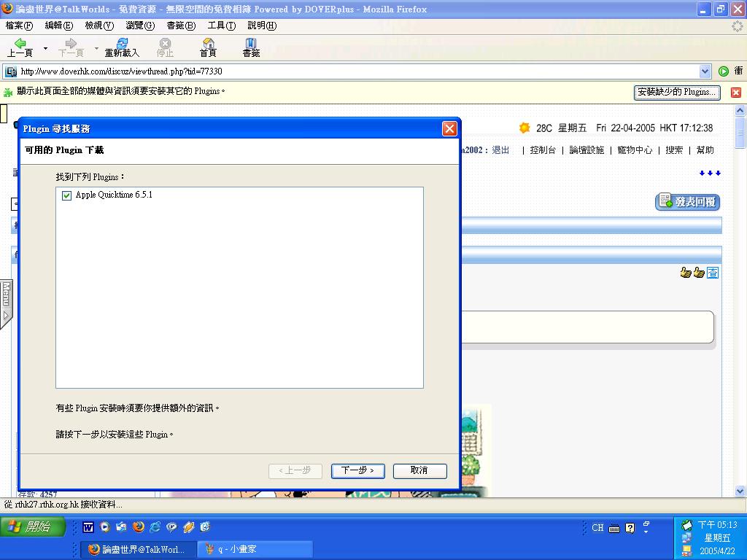Click the page's vertical scrollbar down arrow

(740, 491)
